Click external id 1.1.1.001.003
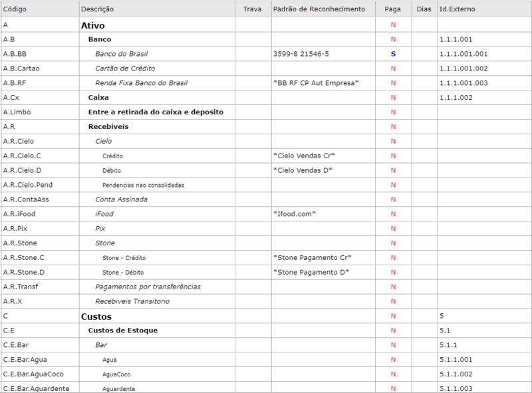Screen dimensions: 532x393 tap(464, 83)
